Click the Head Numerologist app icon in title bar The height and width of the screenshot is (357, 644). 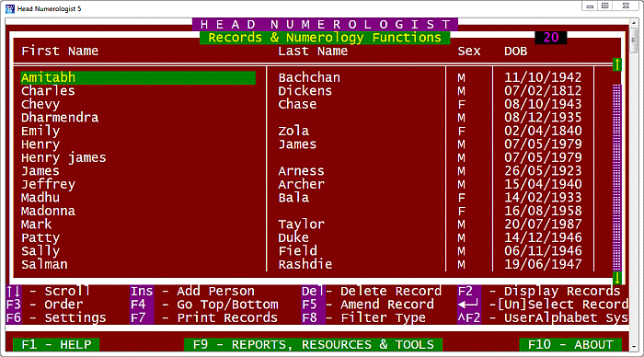point(10,8)
